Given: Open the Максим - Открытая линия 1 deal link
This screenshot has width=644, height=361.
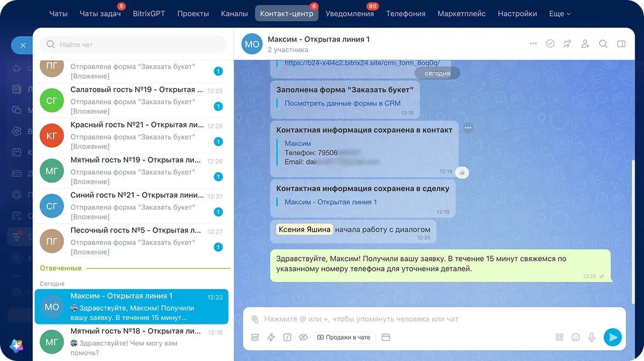Looking at the screenshot, I should tap(331, 202).
